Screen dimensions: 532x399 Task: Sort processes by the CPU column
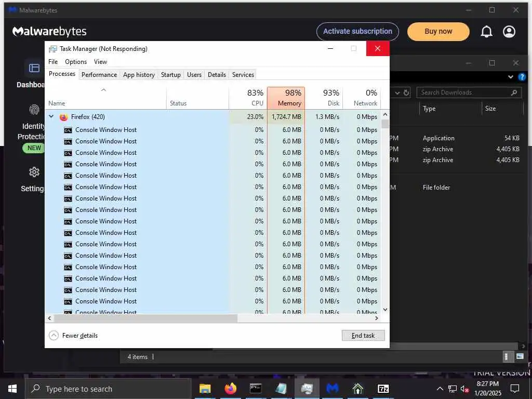[248, 98]
